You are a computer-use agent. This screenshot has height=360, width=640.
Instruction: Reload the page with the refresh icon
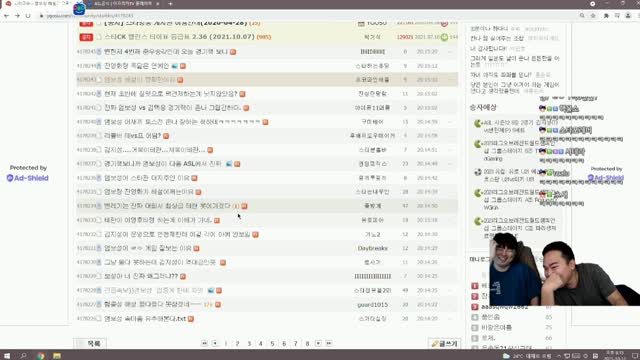(x=28, y=16)
